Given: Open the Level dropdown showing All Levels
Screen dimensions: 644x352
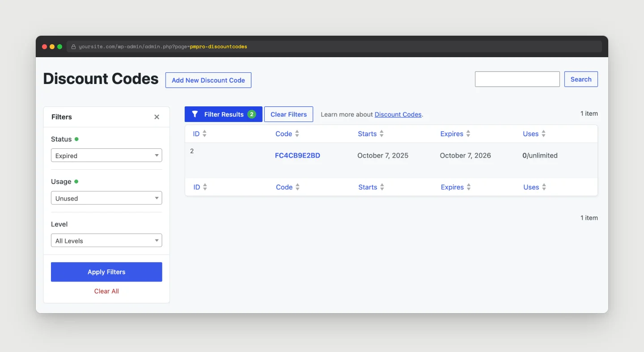Looking at the screenshot, I should [106, 240].
